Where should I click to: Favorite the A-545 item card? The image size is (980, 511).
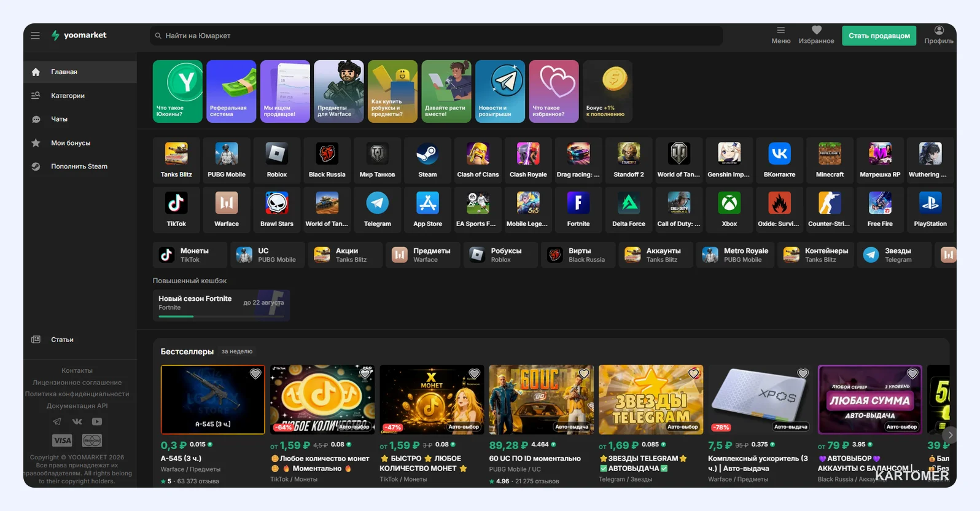[255, 373]
